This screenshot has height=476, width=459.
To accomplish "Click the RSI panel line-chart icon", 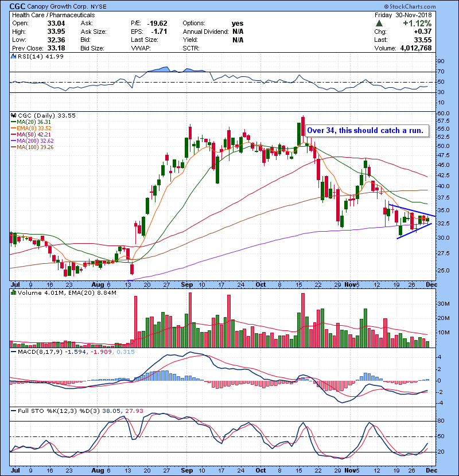I will (14, 56).
